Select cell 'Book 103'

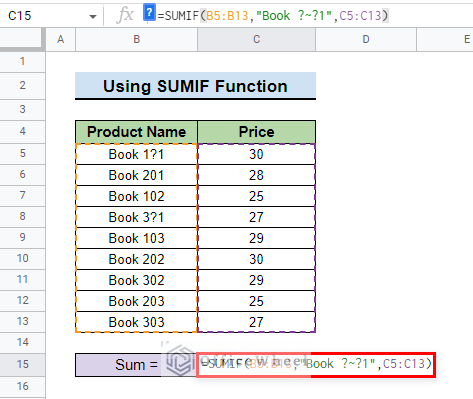click(136, 238)
